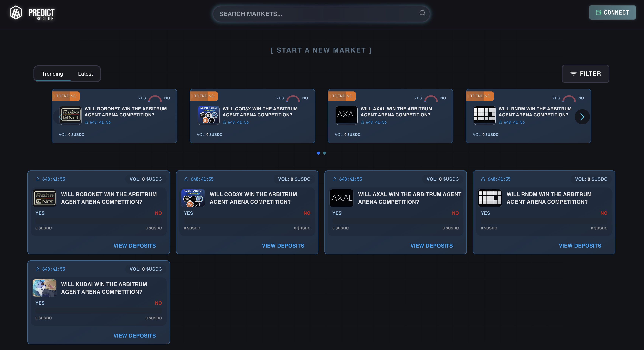Open trending COD3X Agent Arena thumbnail
The image size is (644, 350).
pos(209,115)
